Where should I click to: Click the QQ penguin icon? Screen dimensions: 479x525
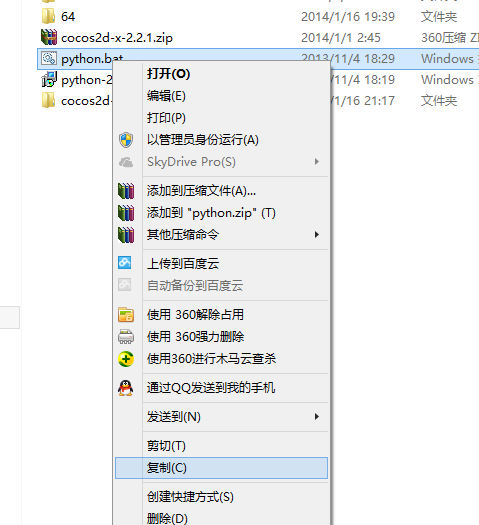(x=126, y=388)
